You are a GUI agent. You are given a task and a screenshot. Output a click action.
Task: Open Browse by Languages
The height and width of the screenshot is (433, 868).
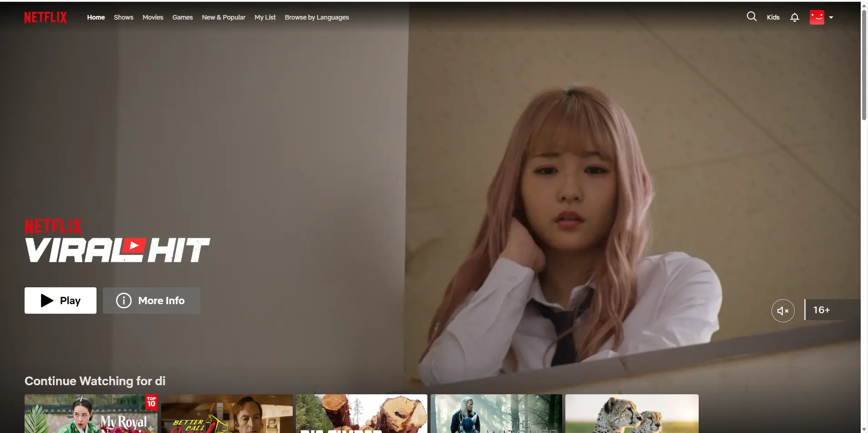pos(317,17)
